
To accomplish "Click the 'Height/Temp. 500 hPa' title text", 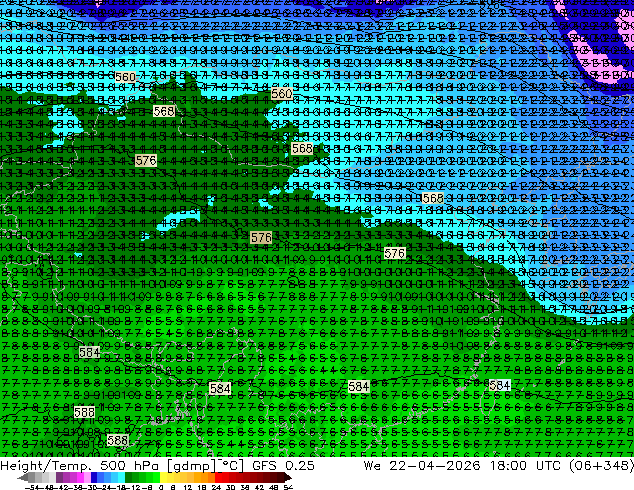I will tap(79, 466).
